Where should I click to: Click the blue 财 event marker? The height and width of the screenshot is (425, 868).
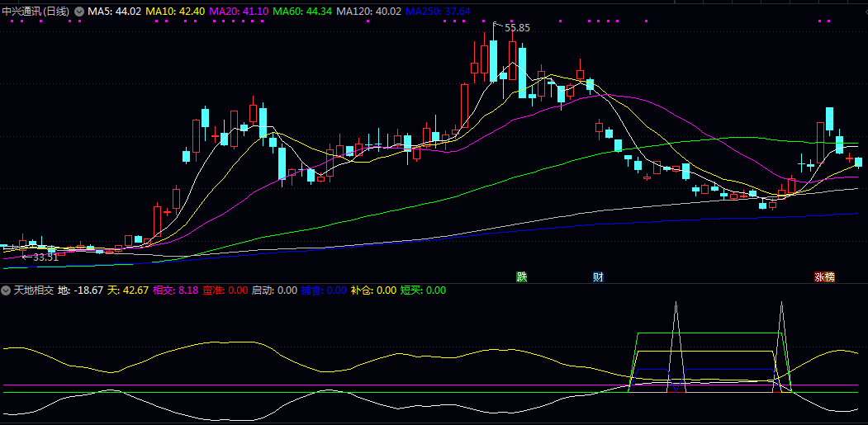[x=598, y=276]
